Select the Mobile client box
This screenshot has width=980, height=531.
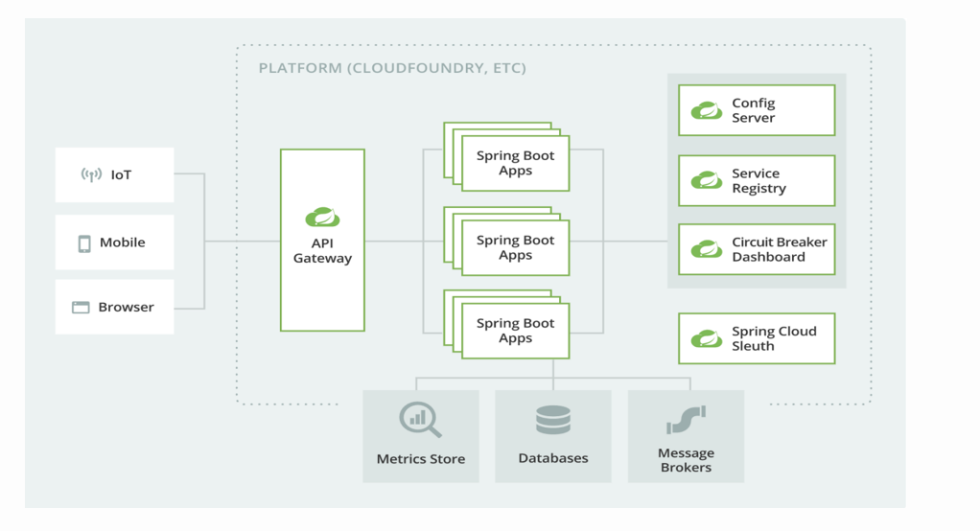[114, 242]
